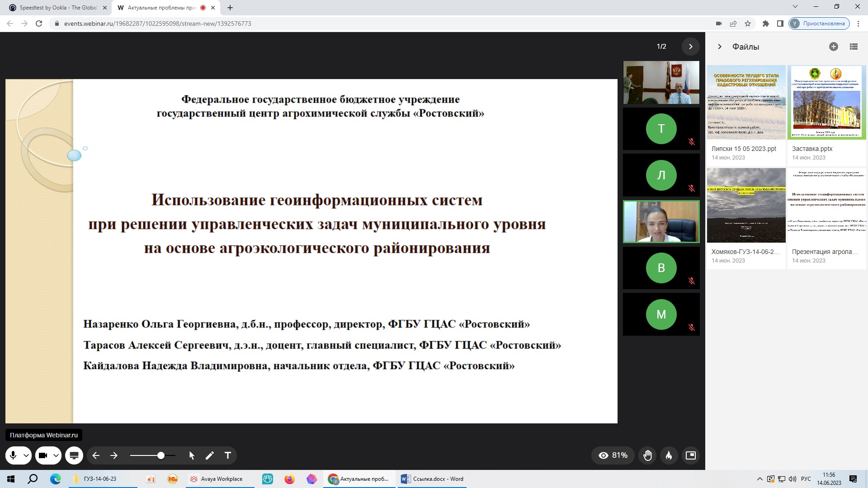Screen dimensions: 868x488
Task: Open a new browser tab
Action: [x=230, y=8]
